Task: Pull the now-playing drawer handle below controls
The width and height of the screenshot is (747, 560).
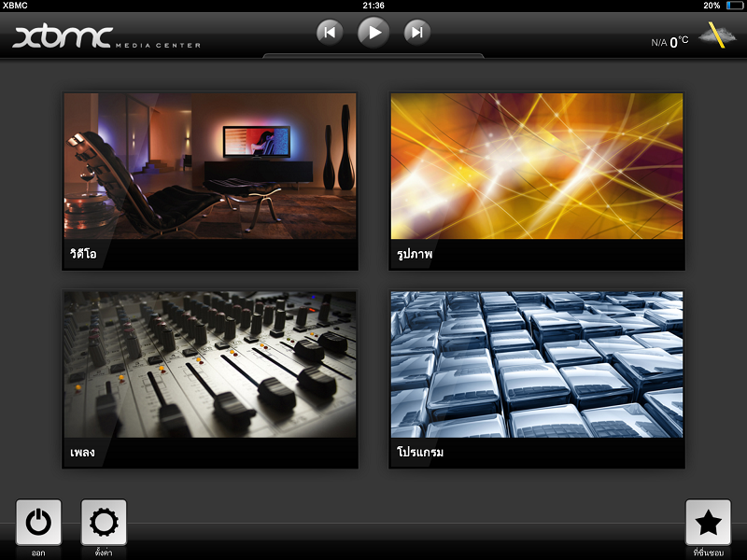Action: [373, 56]
